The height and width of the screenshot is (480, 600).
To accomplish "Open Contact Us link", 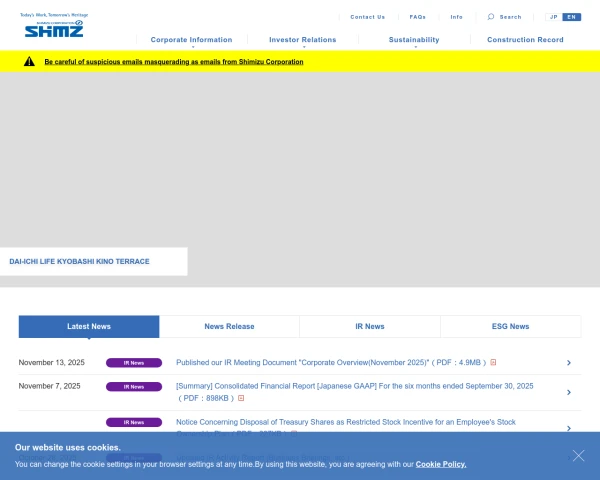I will [x=367, y=17].
